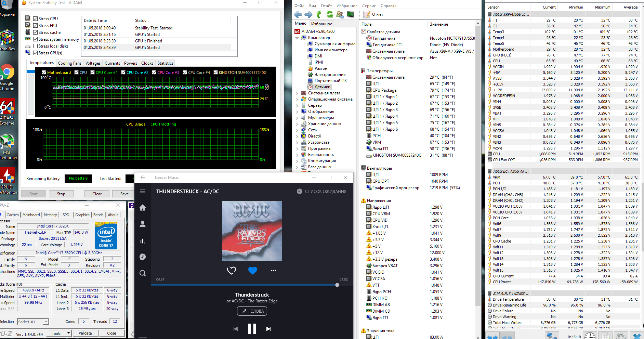644x339 pixels.
Task: Uncheck KINGSTON SUV400S37240G in graph legend
Action: 215,72
